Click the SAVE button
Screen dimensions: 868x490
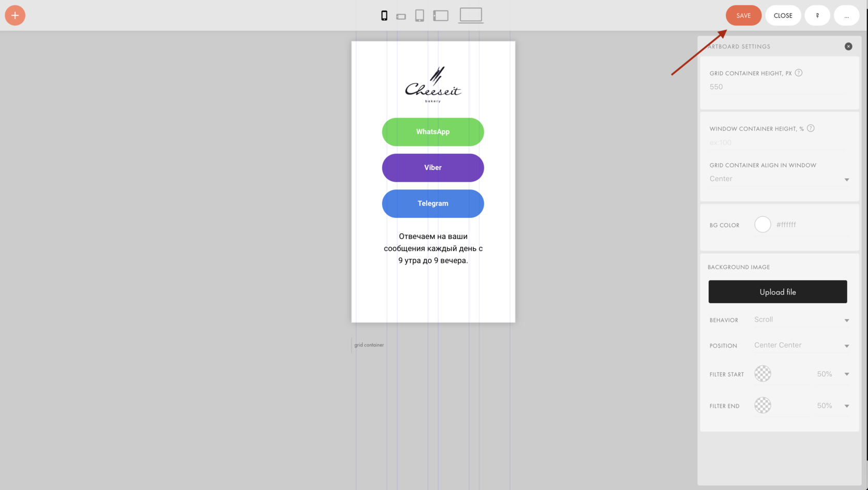[743, 15]
